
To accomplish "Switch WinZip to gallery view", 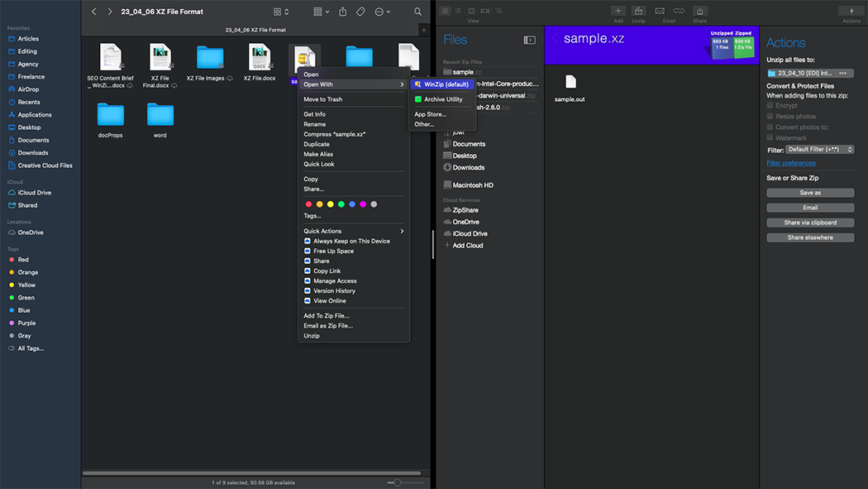I will tap(485, 11).
